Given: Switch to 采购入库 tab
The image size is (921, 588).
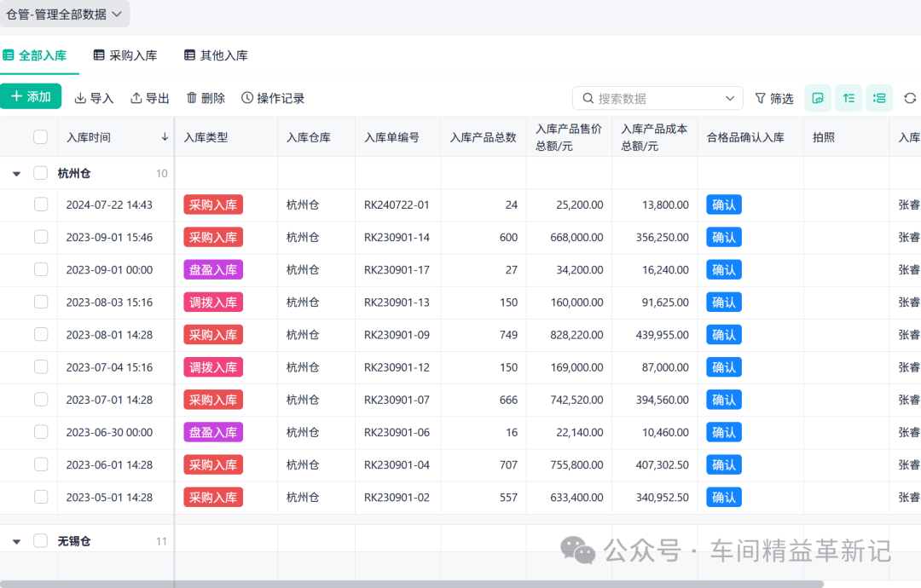Looking at the screenshot, I should [x=125, y=55].
